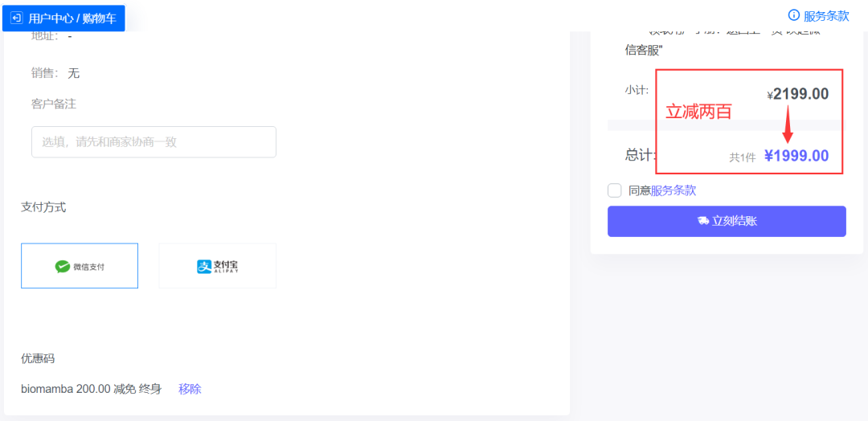This screenshot has width=868, height=421.
Task: Focus the 客户备注 remark input field
Action: pos(154,142)
